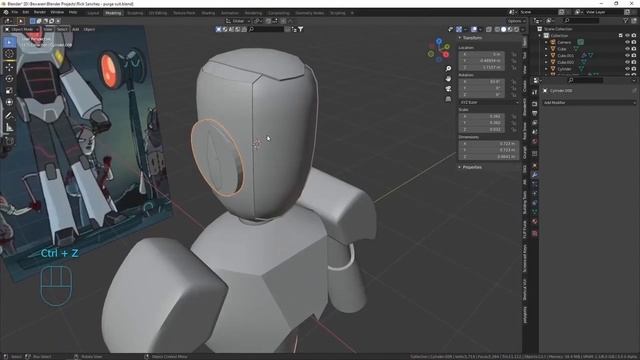
Task: Select the Add Cube tool
Action: [9, 141]
